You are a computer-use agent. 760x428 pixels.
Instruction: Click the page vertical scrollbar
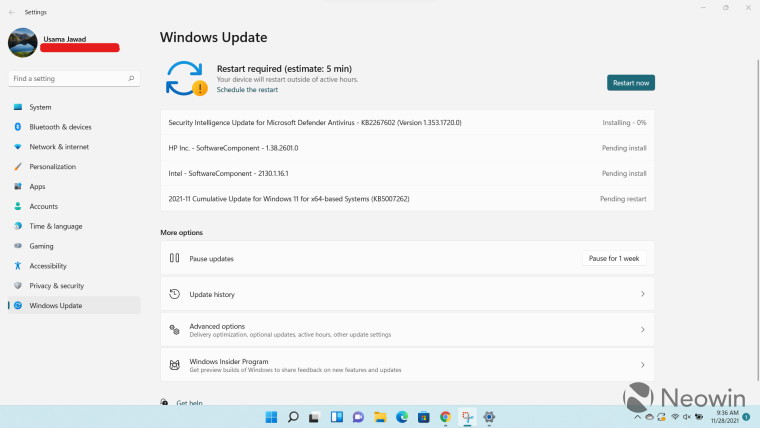tap(758, 221)
